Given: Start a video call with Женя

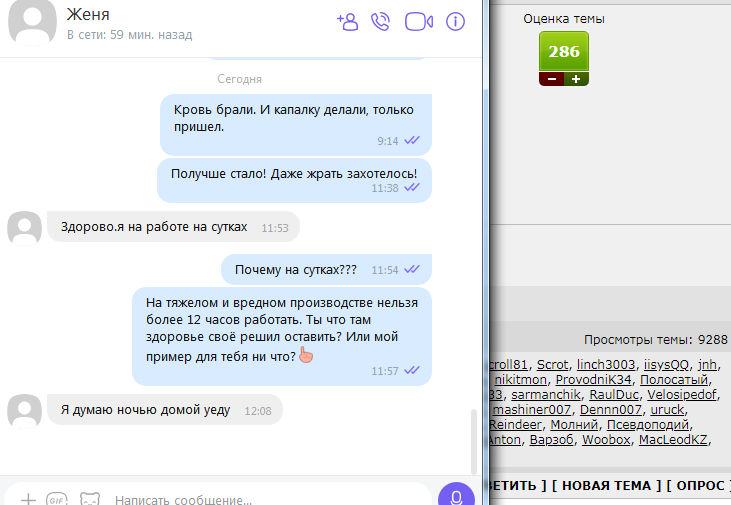Looking at the screenshot, I should click(x=419, y=22).
